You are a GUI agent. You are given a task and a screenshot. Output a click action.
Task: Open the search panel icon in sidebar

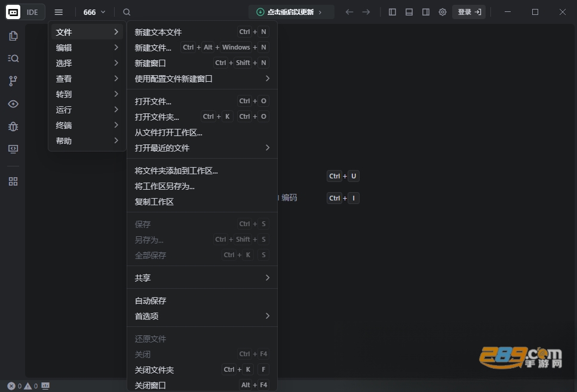click(13, 58)
